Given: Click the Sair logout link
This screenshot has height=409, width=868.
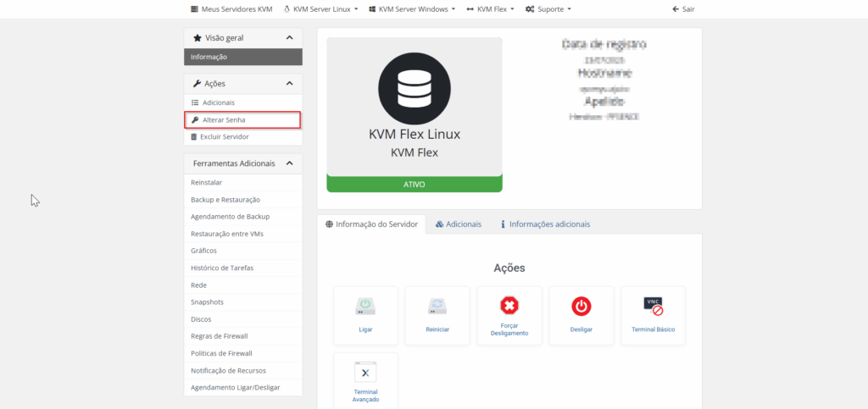Looking at the screenshot, I should click(x=682, y=9).
